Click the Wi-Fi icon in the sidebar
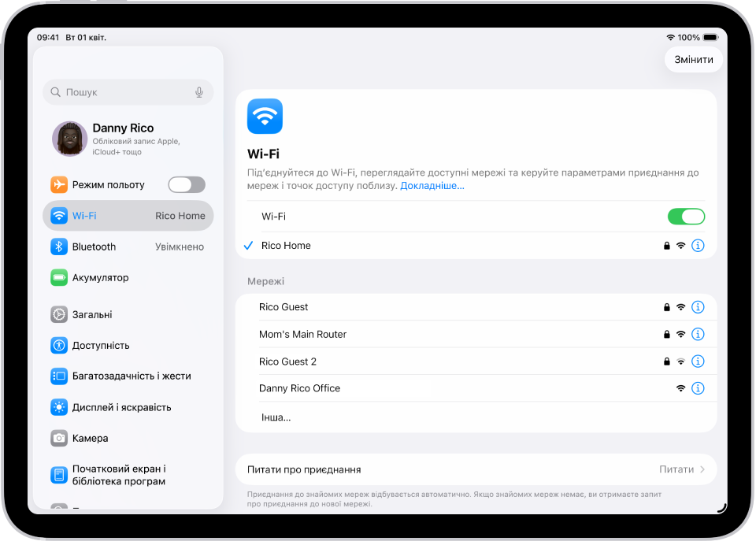This screenshot has width=756, height=545. (x=59, y=216)
